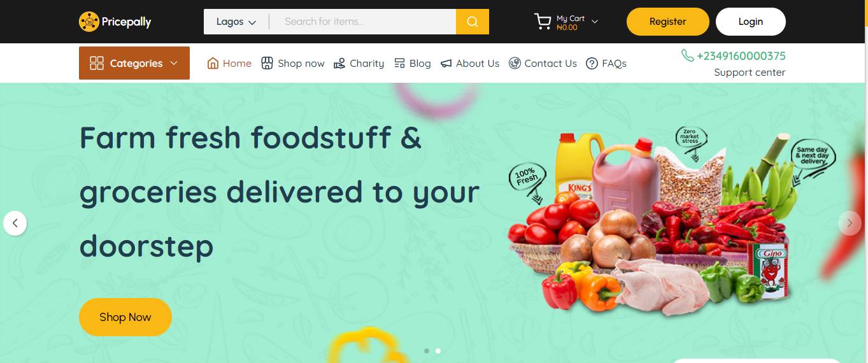Click the Search for items field

click(363, 22)
